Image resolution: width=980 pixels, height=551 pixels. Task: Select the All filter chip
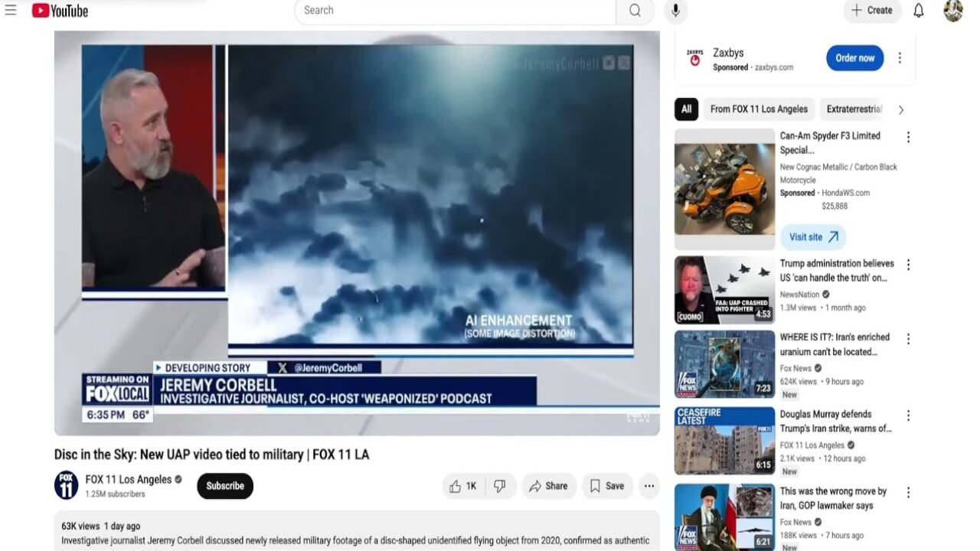coord(686,109)
